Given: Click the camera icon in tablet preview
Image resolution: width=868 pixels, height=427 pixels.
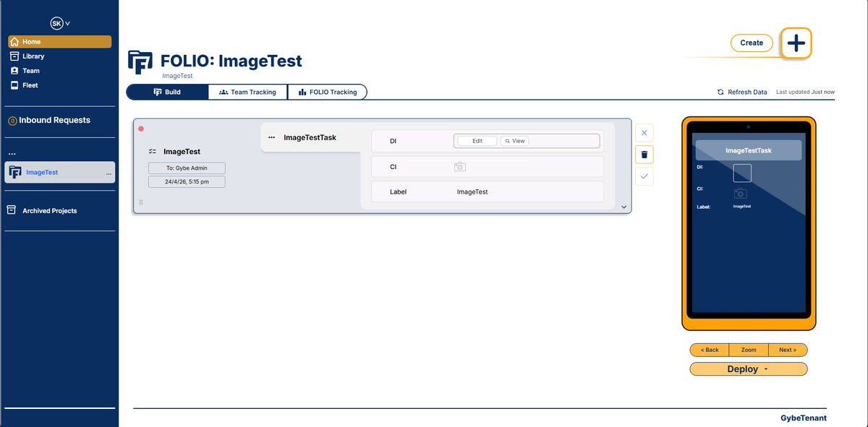Looking at the screenshot, I should pyautogui.click(x=740, y=193).
